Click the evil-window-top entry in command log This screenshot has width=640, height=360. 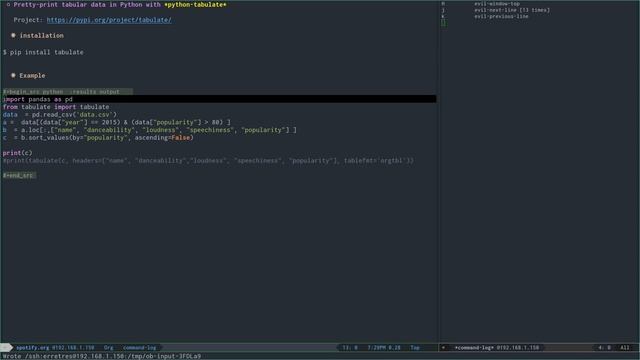tap(497, 4)
